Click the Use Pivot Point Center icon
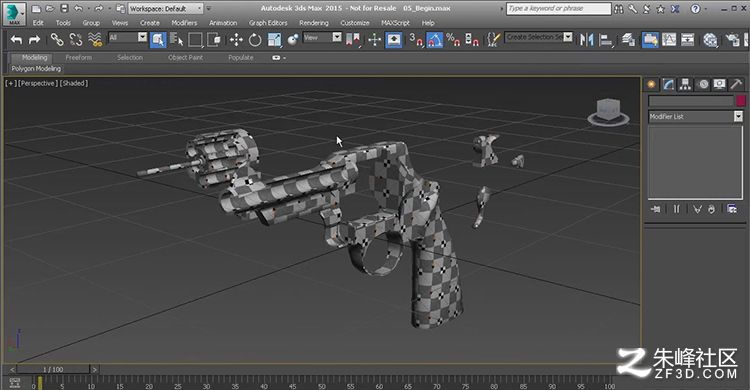The image size is (750, 390). [353, 40]
